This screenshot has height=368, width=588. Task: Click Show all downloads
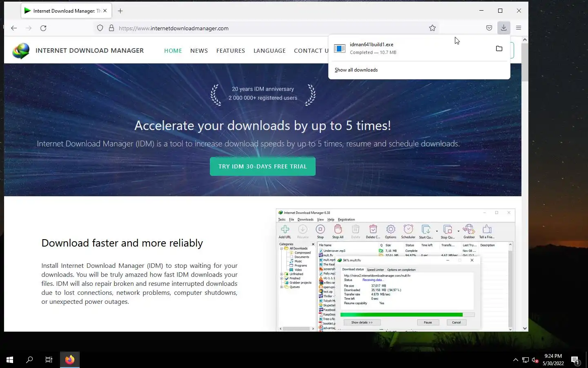click(x=356, y=70)
